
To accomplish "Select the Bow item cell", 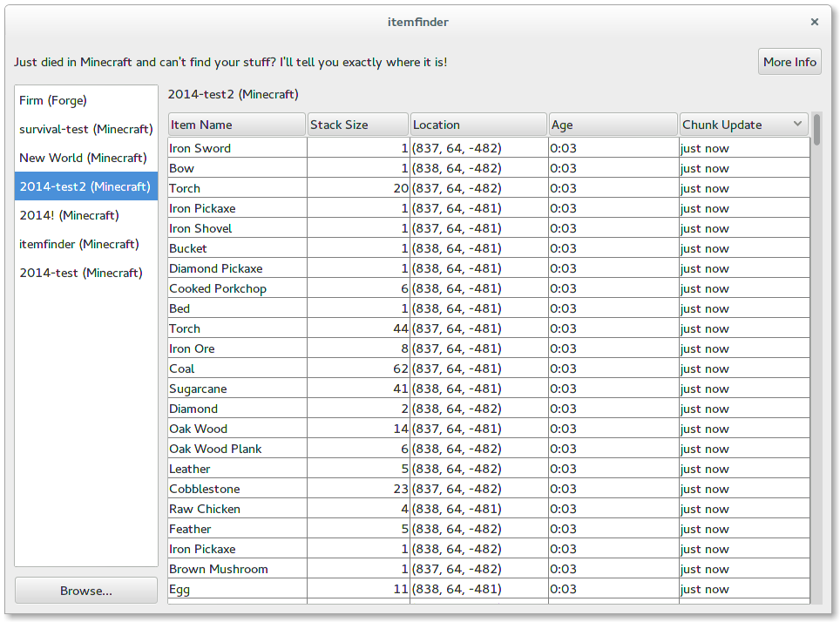I will (237, 168).
